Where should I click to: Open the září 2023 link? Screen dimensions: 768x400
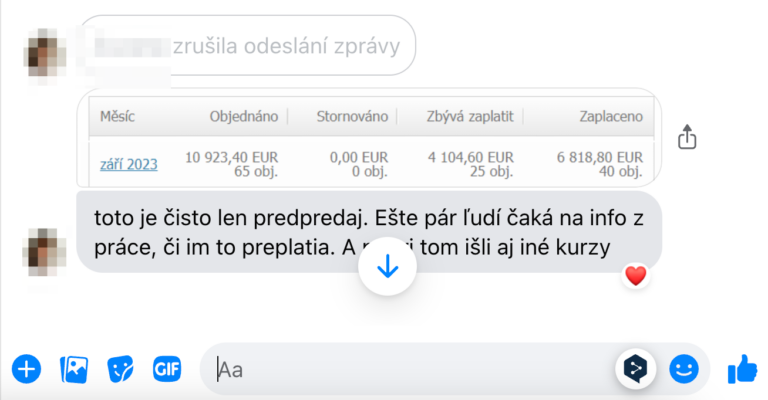[x=128, y=164]
